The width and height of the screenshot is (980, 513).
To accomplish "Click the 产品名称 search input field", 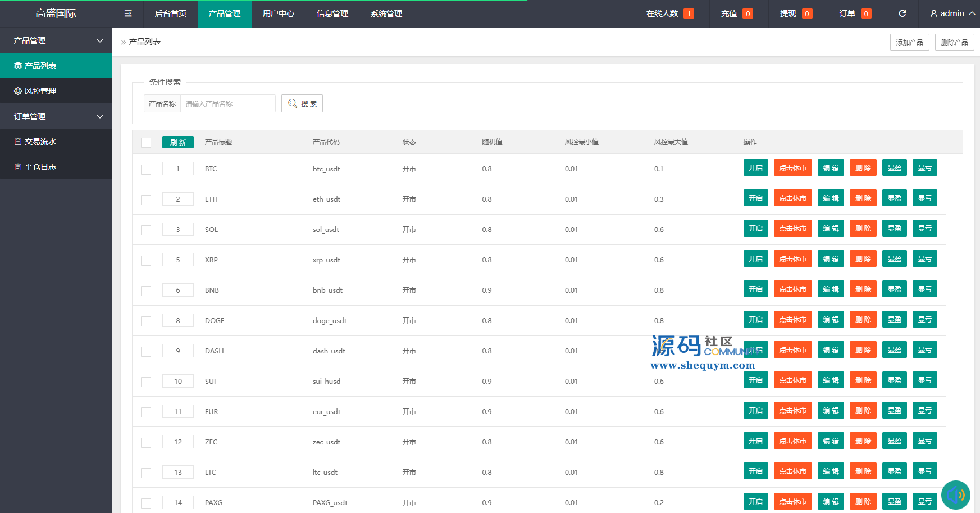I will click(x=227, y=103).
